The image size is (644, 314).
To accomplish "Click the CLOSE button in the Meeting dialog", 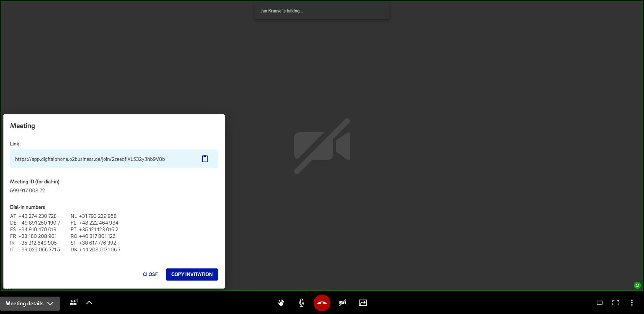I will [x=150, y=274].
